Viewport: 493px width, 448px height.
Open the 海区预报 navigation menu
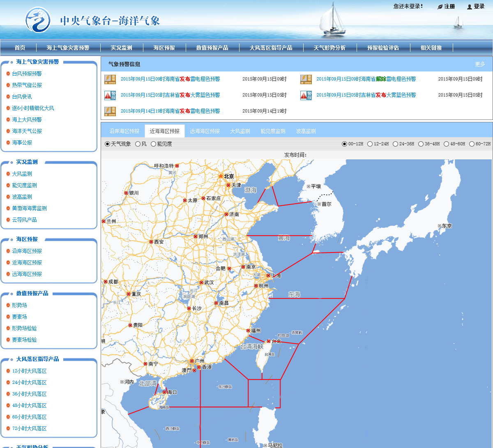point(164,48)
